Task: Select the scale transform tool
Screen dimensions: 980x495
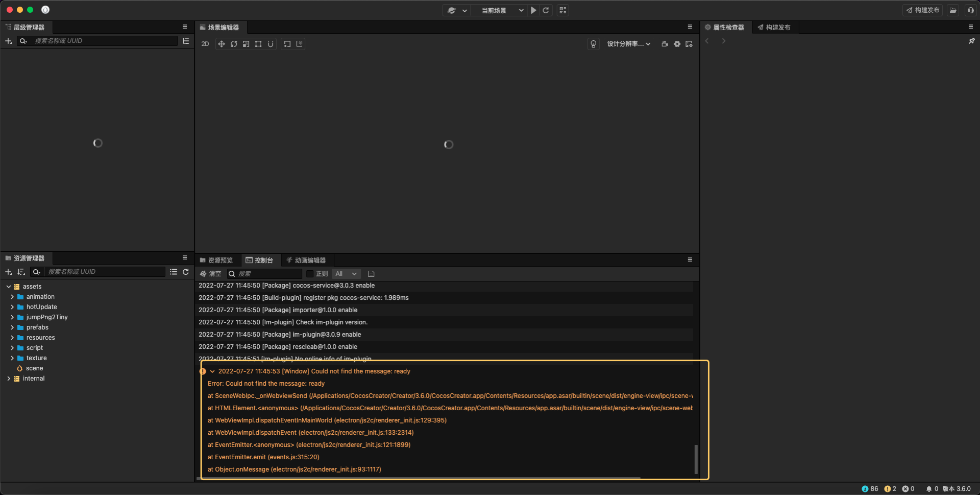Action: click(246, 44)
